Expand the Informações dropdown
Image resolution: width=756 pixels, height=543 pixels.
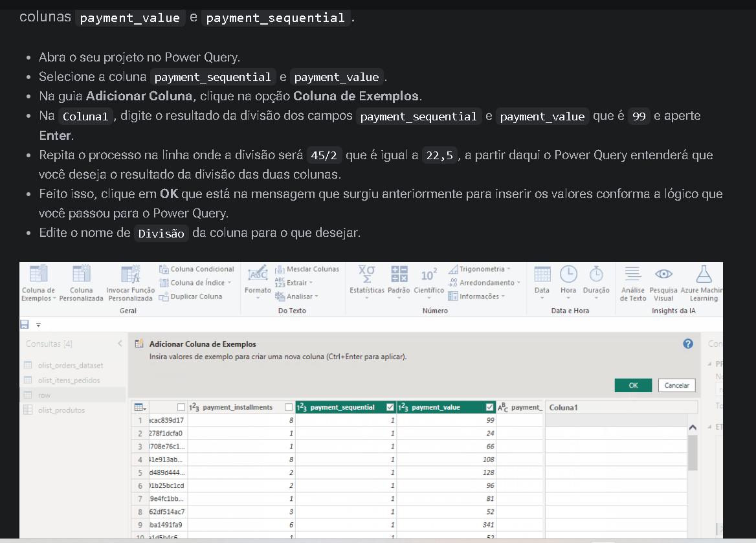tap(504, 296)
